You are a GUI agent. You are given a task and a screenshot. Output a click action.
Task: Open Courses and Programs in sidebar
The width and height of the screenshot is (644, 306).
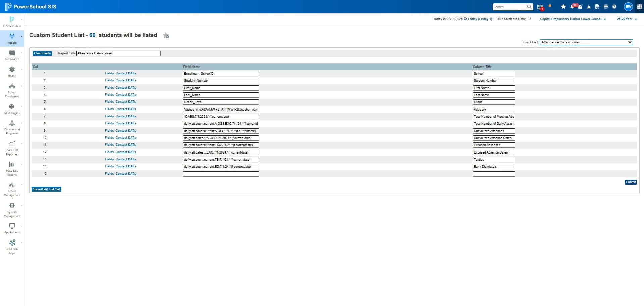12,127
